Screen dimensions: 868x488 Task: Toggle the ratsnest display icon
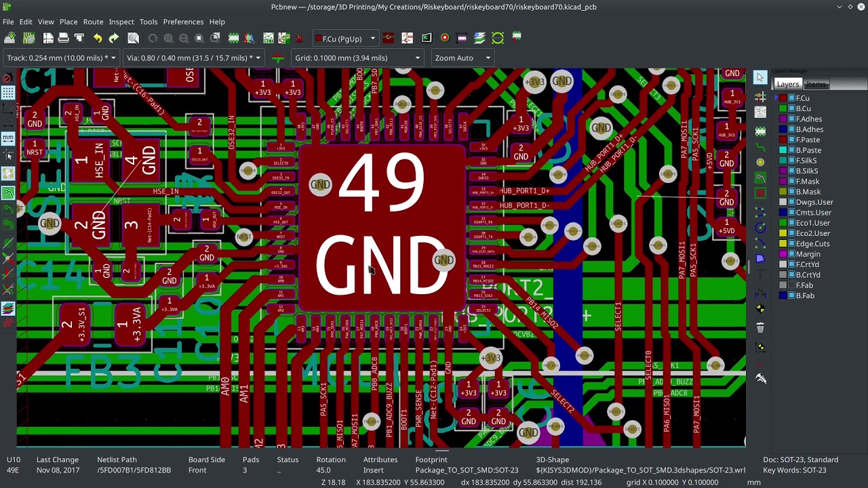click(x=8, y=174)
